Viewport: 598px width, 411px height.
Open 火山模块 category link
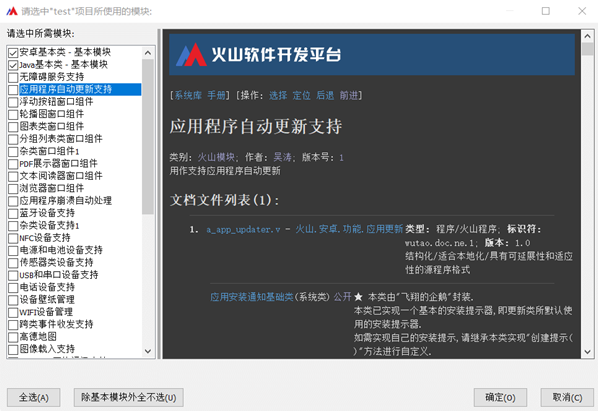[216, 157]
